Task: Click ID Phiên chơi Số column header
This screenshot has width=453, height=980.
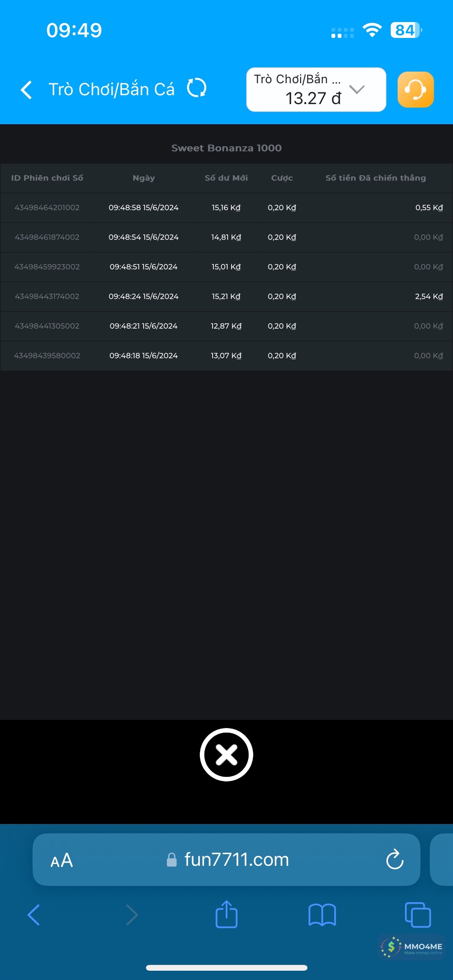Action: [x=47, y=178]
